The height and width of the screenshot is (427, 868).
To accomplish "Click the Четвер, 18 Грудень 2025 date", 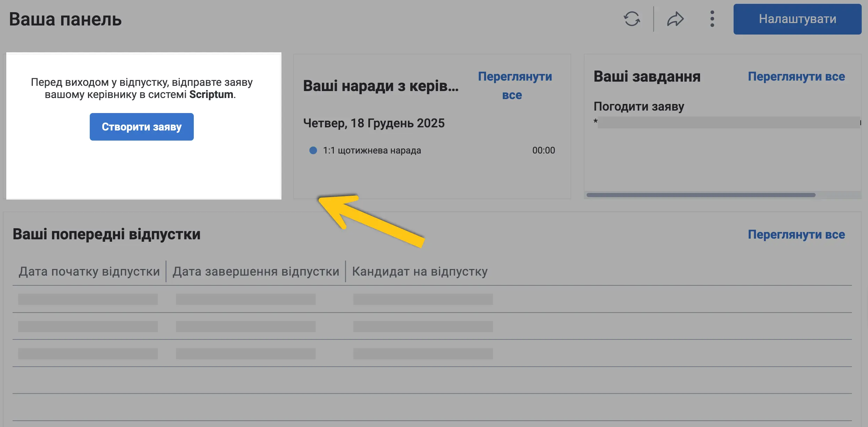I will [374, 123].
